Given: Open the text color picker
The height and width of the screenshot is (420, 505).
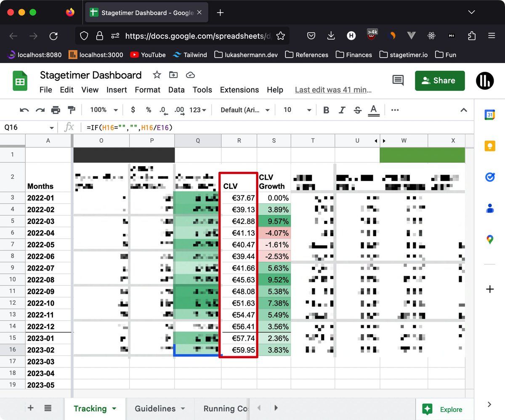Looking at the screenshot, I should point(373,110).
